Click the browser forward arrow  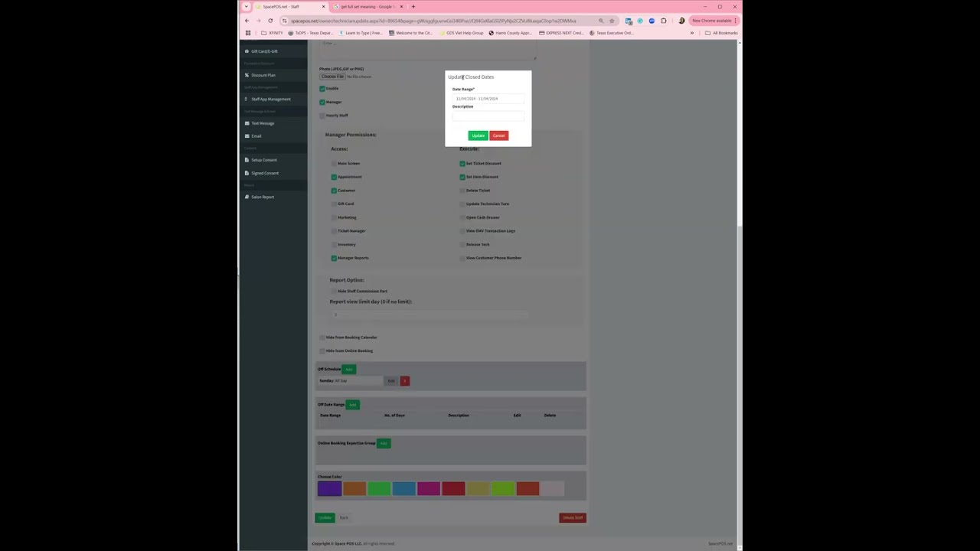258,21
